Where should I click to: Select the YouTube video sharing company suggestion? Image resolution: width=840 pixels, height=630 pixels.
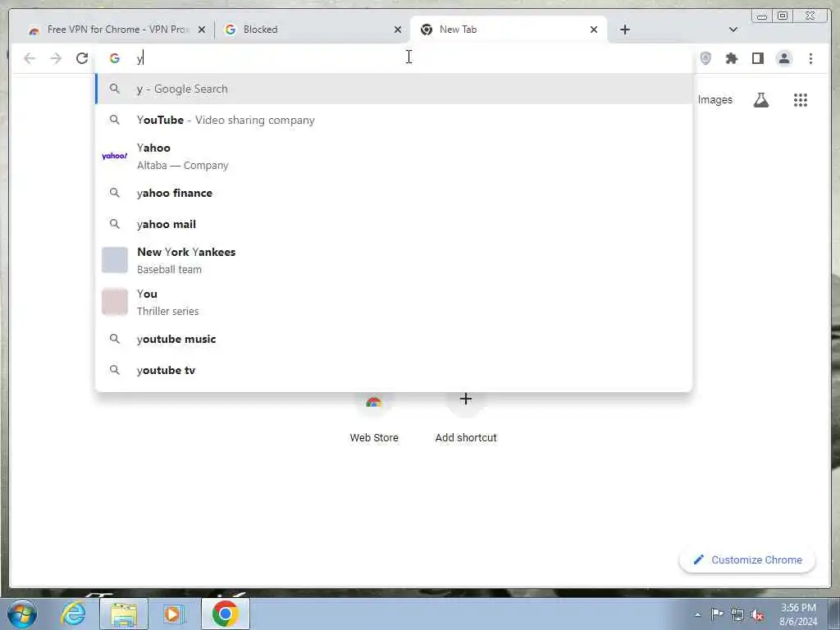(394, 120)
